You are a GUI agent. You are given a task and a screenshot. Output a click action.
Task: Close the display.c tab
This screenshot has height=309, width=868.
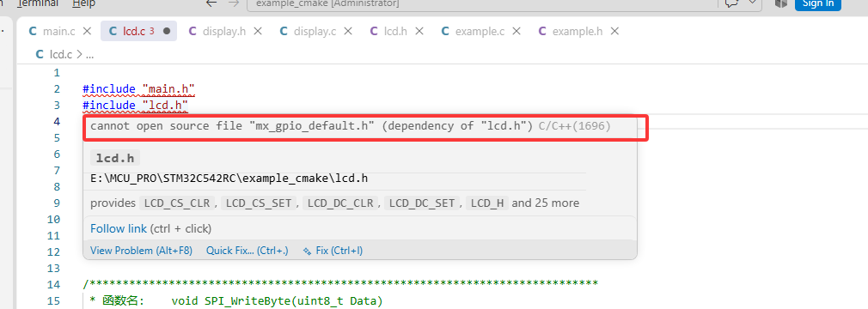348,32
